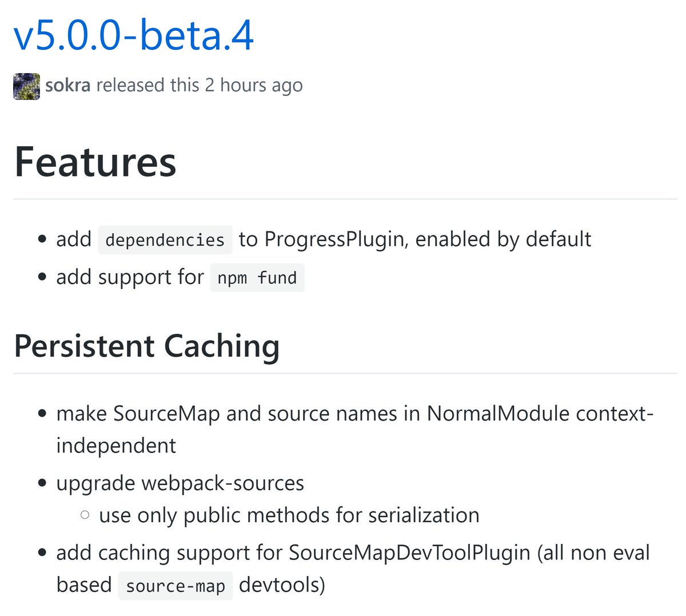Click the Persistent Caching section heading
Screen dimensions: 686x616
pos(146,346)
